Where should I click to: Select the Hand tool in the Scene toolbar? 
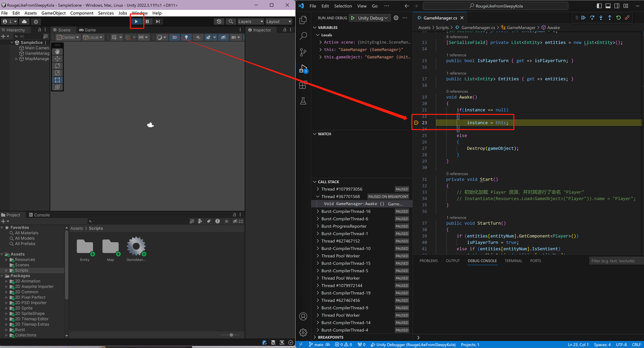pyautogui.click(x=57, y=51)
